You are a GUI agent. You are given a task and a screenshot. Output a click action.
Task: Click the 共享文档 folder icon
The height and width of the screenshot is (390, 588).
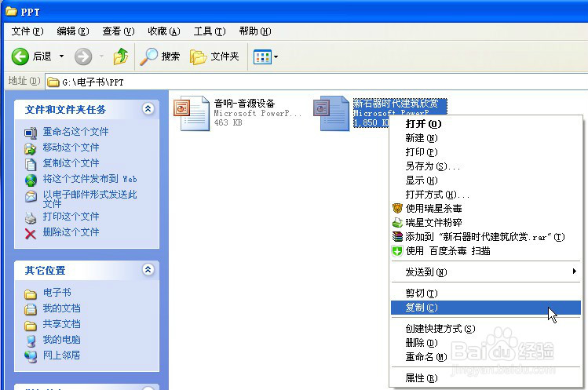click(x=31, y=325)
